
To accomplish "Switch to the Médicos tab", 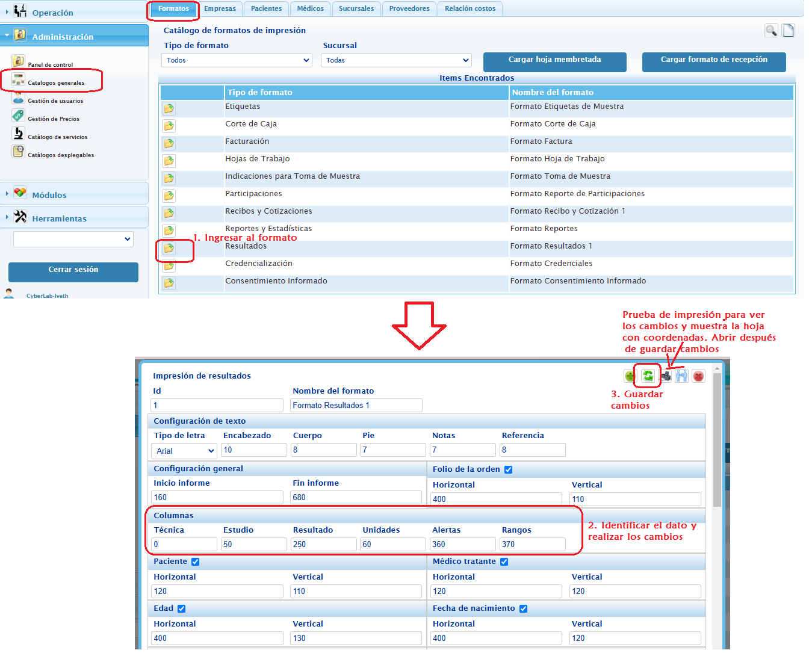I will [x=311, y=8].
